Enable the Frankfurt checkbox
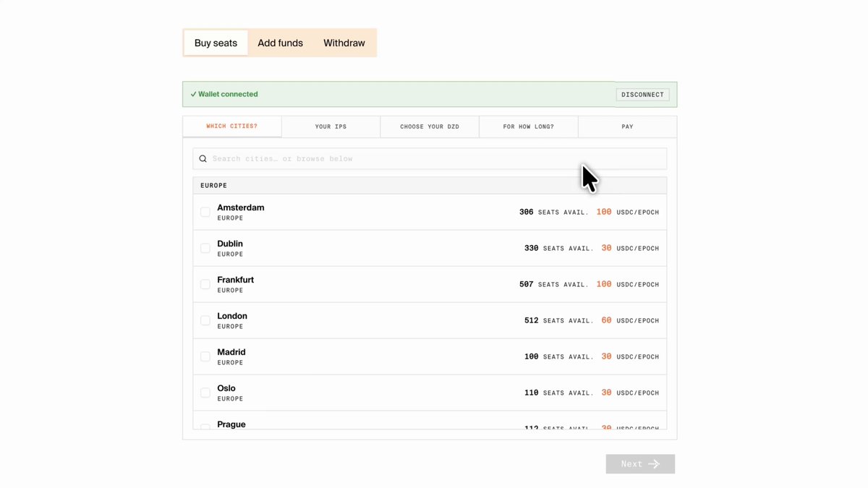The width and height of the screenshot is (868, 488). pos(205,284)
